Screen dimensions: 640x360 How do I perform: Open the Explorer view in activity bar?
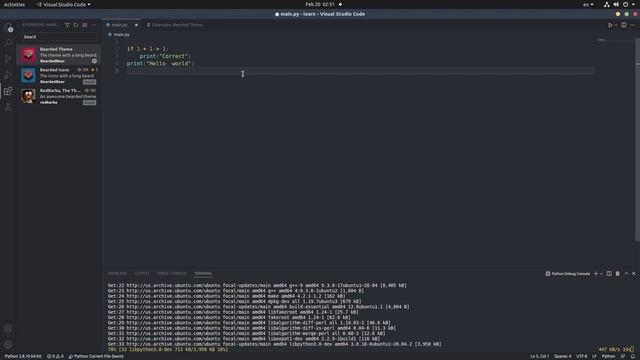click(8, 28)
